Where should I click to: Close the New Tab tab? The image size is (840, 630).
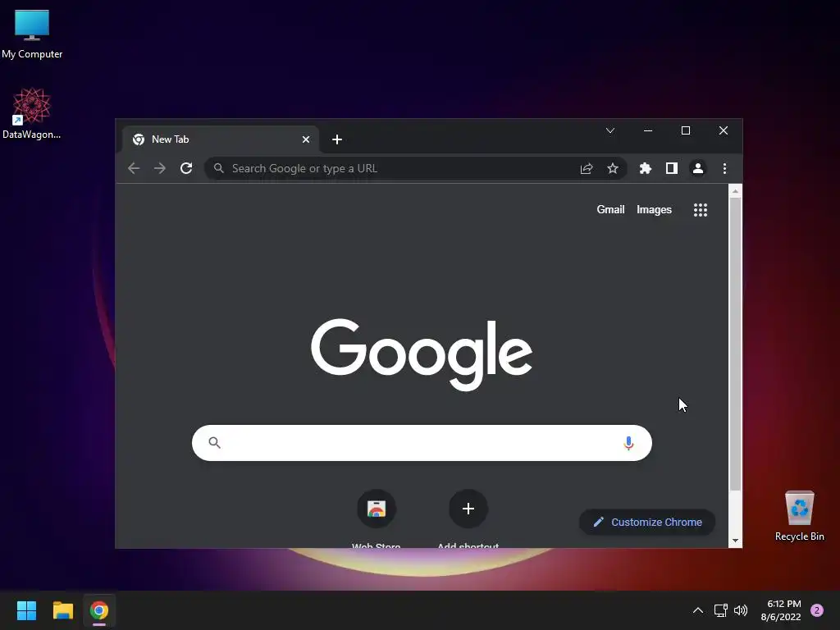[306, 139]
